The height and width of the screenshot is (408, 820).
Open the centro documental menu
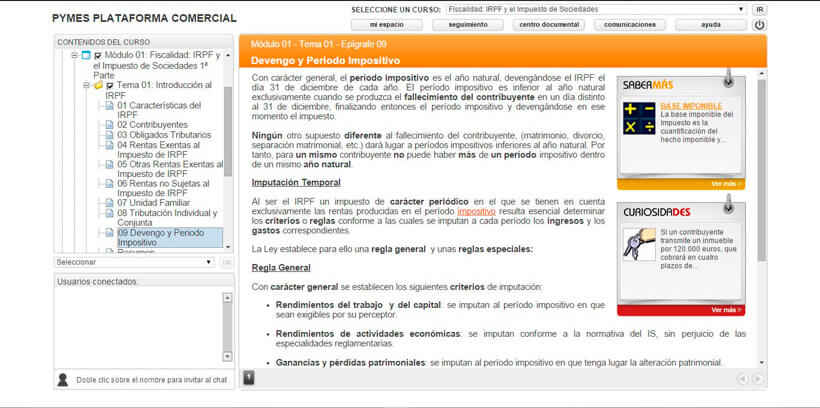pyautogui.click(x=549, y=25)
